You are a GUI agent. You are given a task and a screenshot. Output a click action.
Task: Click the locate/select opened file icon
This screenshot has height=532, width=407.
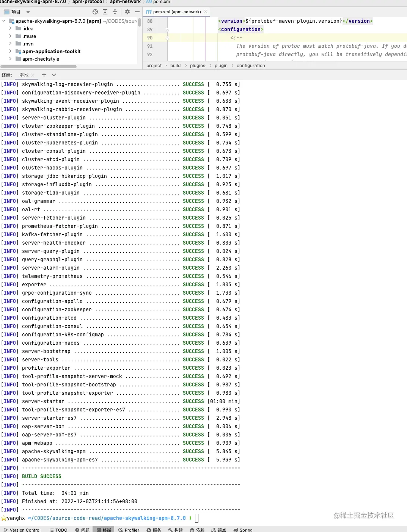tap(95, 12)
